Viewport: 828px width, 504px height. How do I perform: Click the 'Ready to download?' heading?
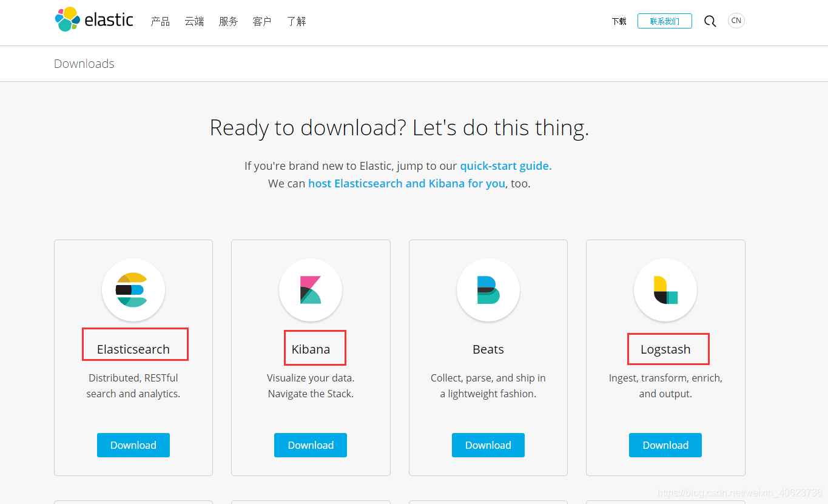click(x=399, y=128)
